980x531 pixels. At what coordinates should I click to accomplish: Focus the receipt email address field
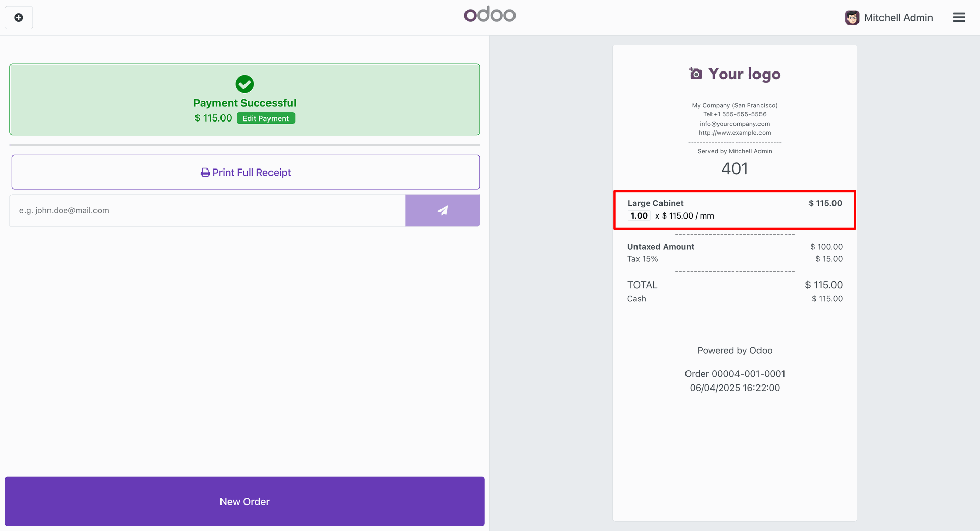pyautogui.click(x=207, y=210)
